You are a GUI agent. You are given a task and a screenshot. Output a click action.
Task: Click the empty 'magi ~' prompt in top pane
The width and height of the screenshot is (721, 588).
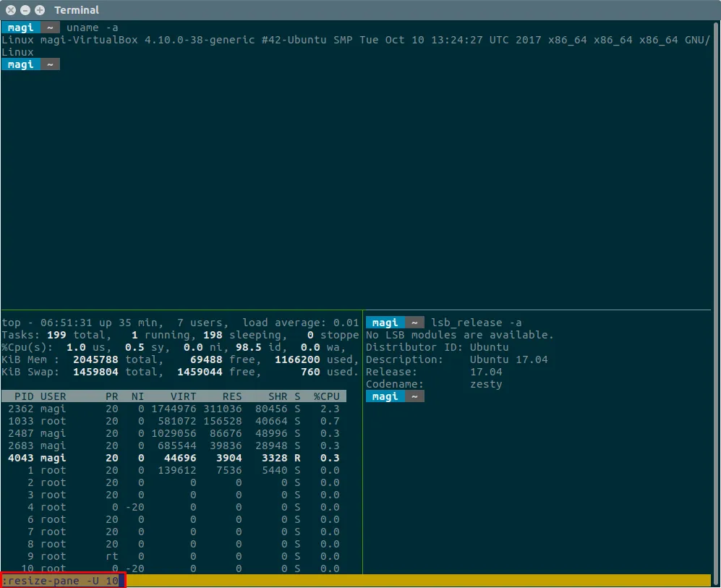click(x=30, y=64)
